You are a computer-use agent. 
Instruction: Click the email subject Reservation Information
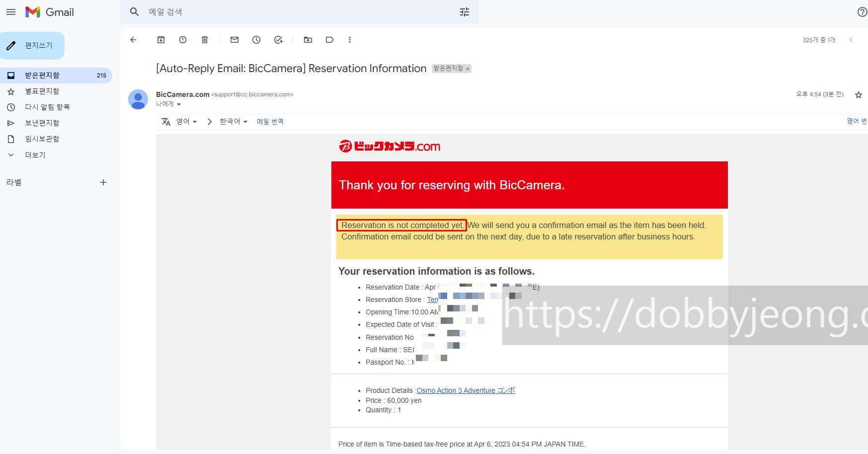point(291,69)
